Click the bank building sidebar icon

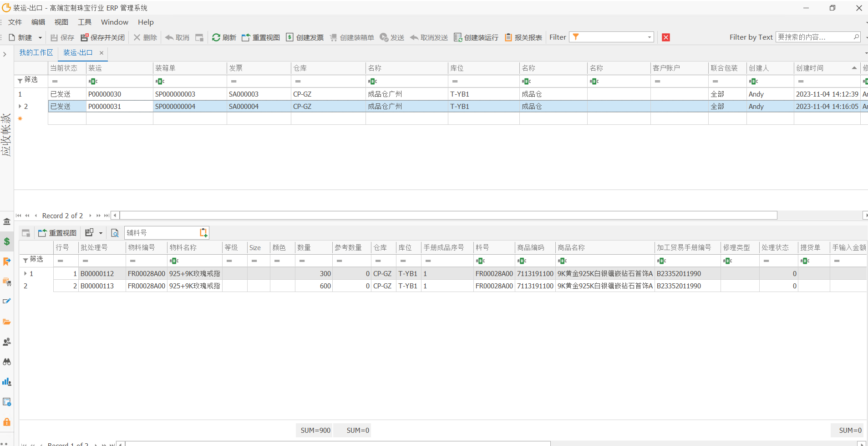pyautogui.click(x=7, y=221)
